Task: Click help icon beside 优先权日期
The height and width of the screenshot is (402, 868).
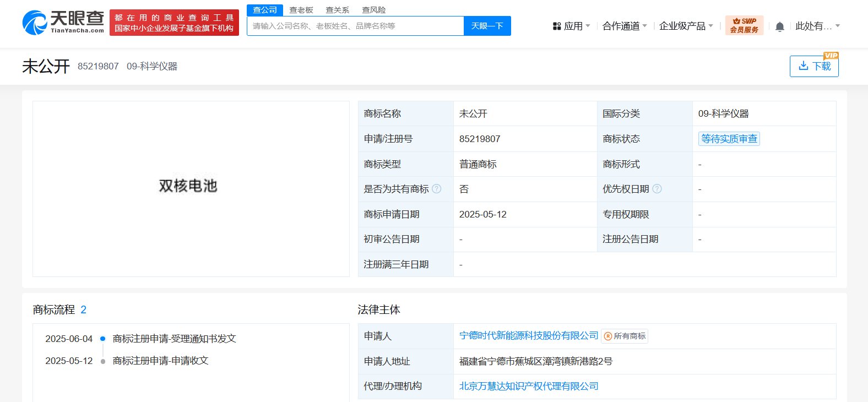Action: [x=657, y=189]
